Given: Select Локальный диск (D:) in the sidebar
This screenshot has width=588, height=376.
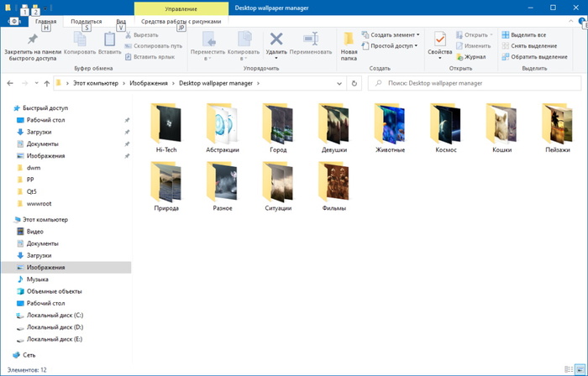Looking at the screenshot, I should (55, 326).
